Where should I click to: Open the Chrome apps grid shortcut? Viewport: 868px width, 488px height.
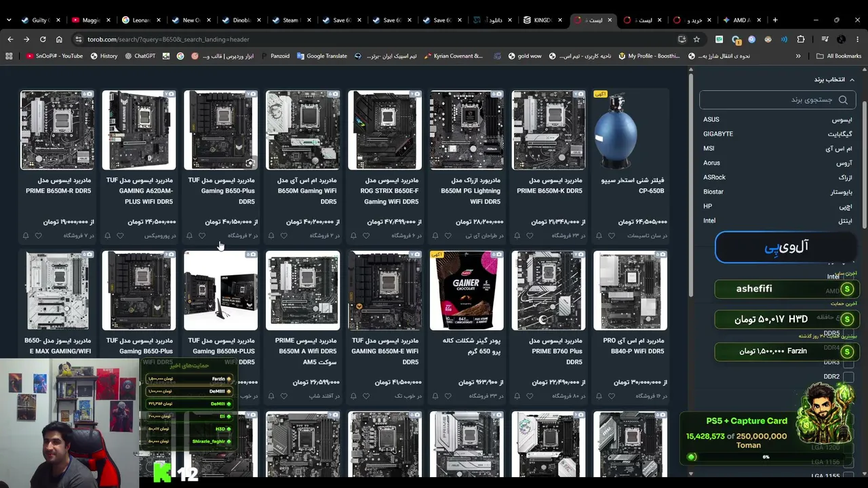[9, 56]
